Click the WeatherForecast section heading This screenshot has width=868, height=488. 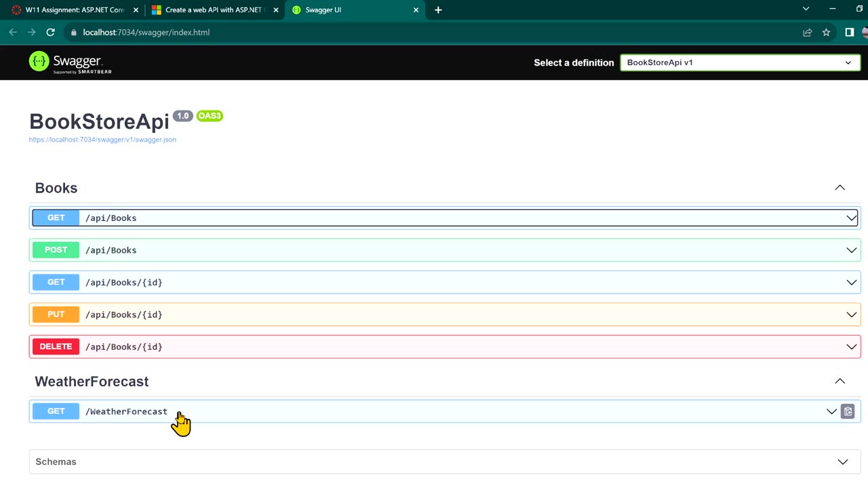coord(92,382)
